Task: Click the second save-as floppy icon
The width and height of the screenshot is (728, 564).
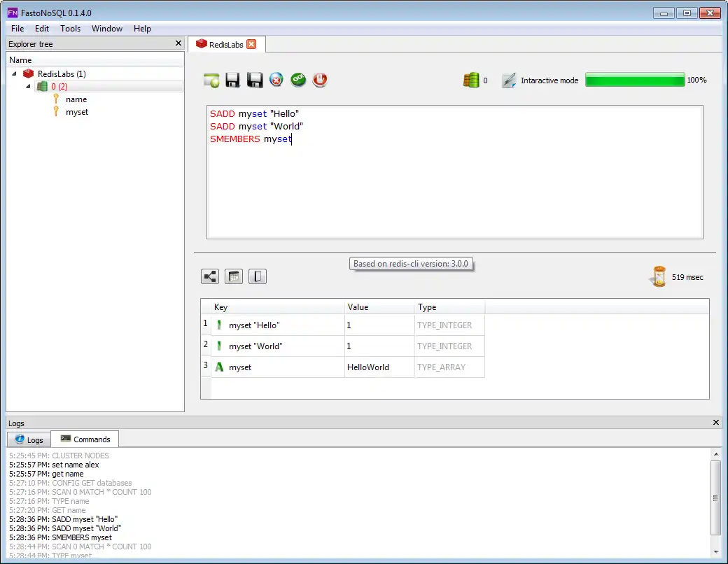Action: (254, 80)
